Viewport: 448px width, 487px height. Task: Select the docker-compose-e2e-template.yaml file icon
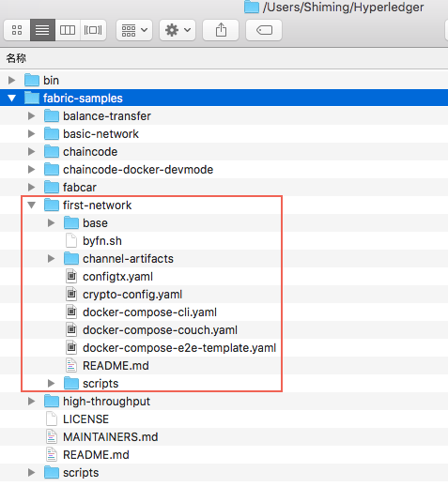click(71, 348)
